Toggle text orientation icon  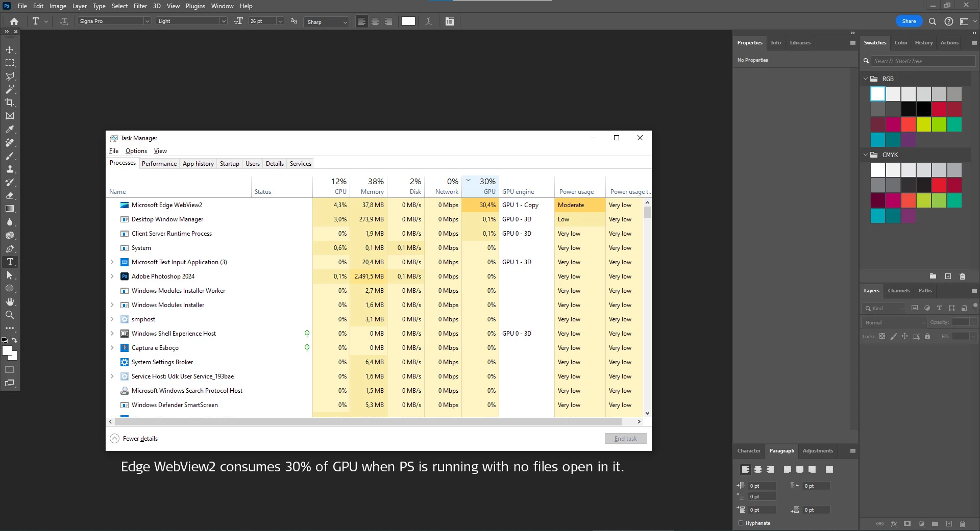[64, 21]
